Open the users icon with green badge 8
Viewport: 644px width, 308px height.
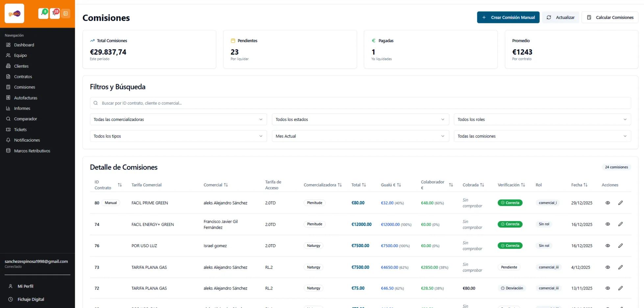tap(43, 13)
